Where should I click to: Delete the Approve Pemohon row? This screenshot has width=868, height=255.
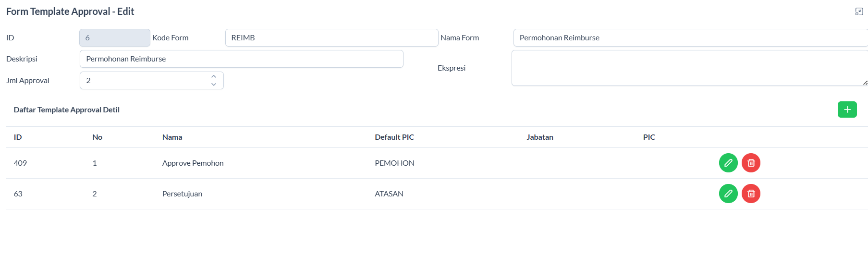click(x=751, y=163)
